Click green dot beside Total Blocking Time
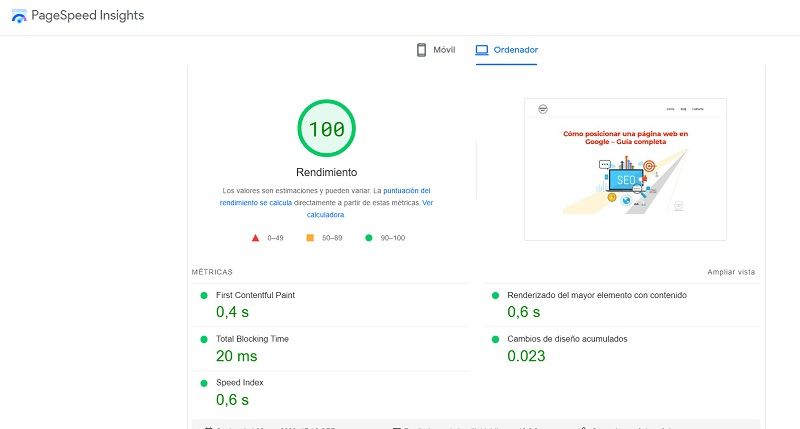 coord(204,339)
